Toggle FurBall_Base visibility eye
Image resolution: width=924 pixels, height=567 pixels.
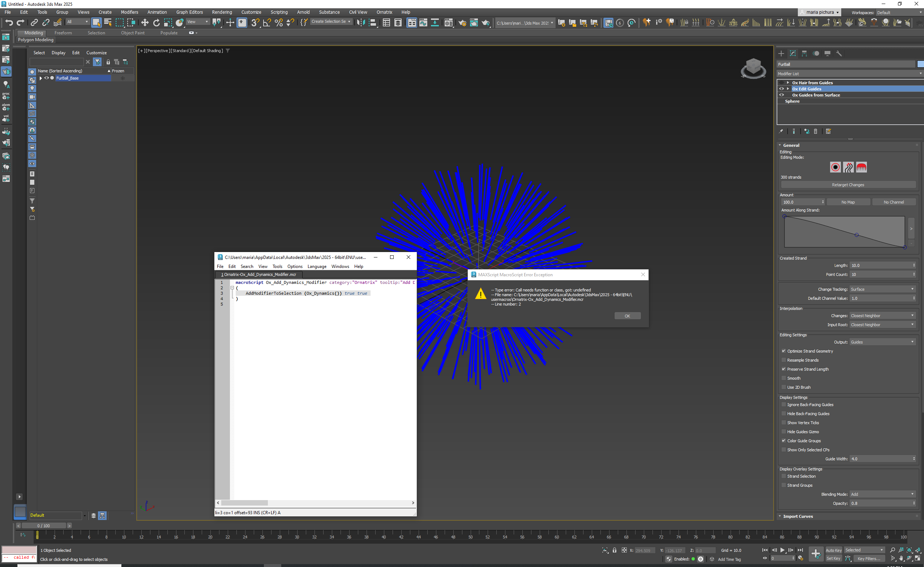(x=47, y=78)
